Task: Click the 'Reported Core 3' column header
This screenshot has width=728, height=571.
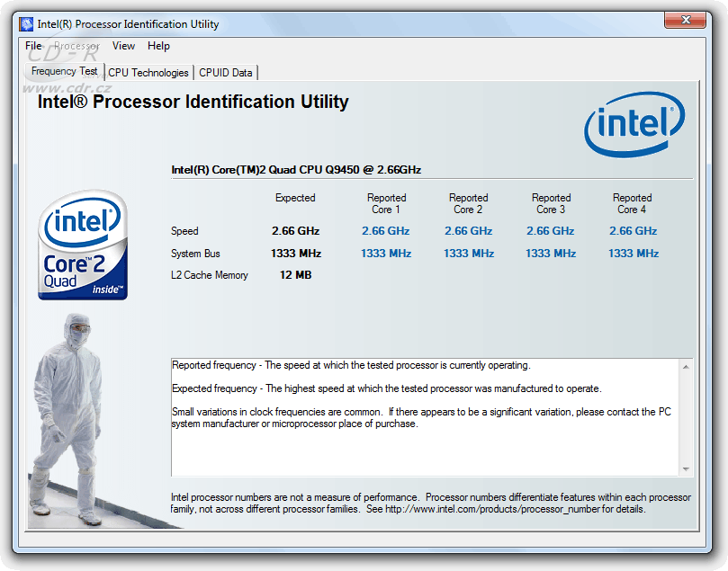Action: [x=551, y=203]
